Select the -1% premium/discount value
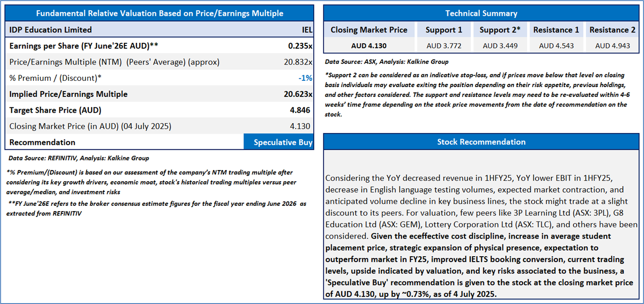Image resolution: width=644 pixels, height=304 pixels. coord(305,78)
